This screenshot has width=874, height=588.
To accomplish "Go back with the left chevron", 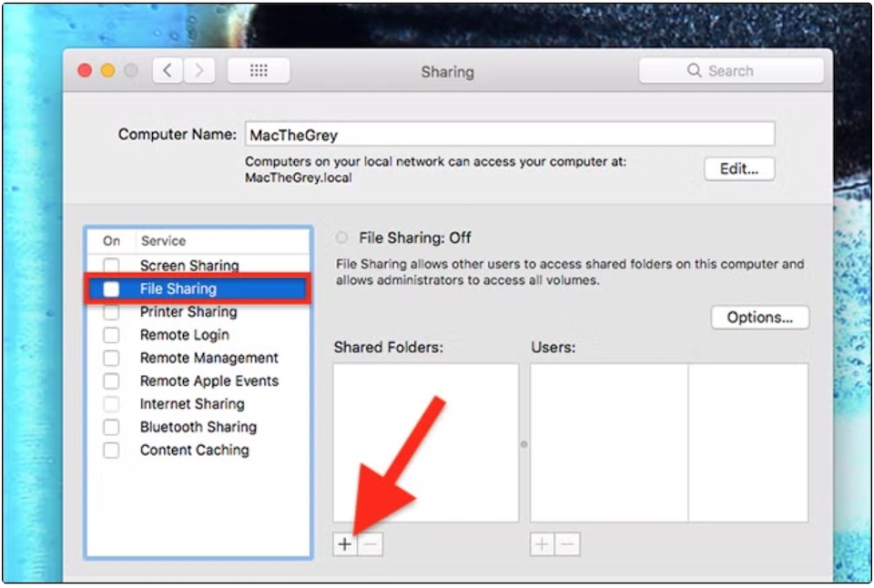I will coord(168,71).
